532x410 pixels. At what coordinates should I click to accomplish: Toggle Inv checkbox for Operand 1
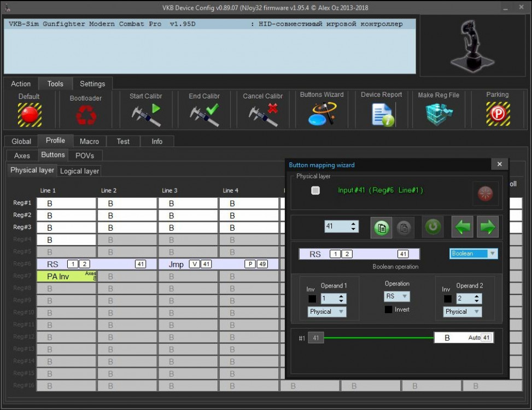click(312, 299)
